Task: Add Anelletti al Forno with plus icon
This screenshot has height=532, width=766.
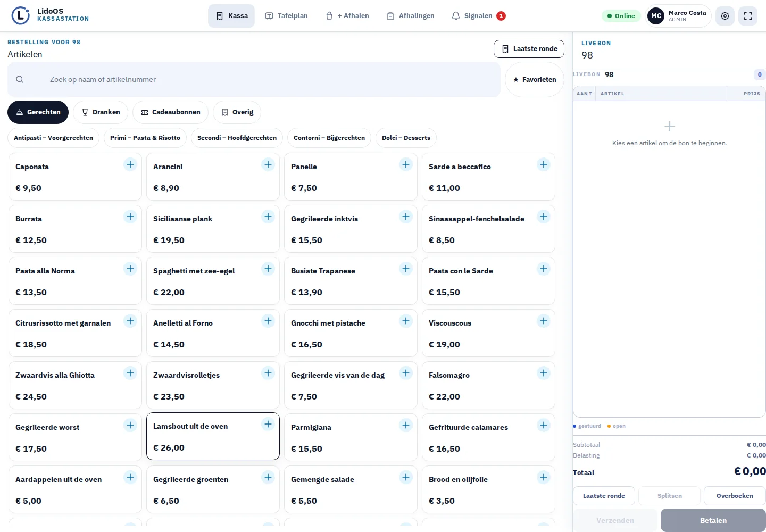Action: (x=268, y=321)
